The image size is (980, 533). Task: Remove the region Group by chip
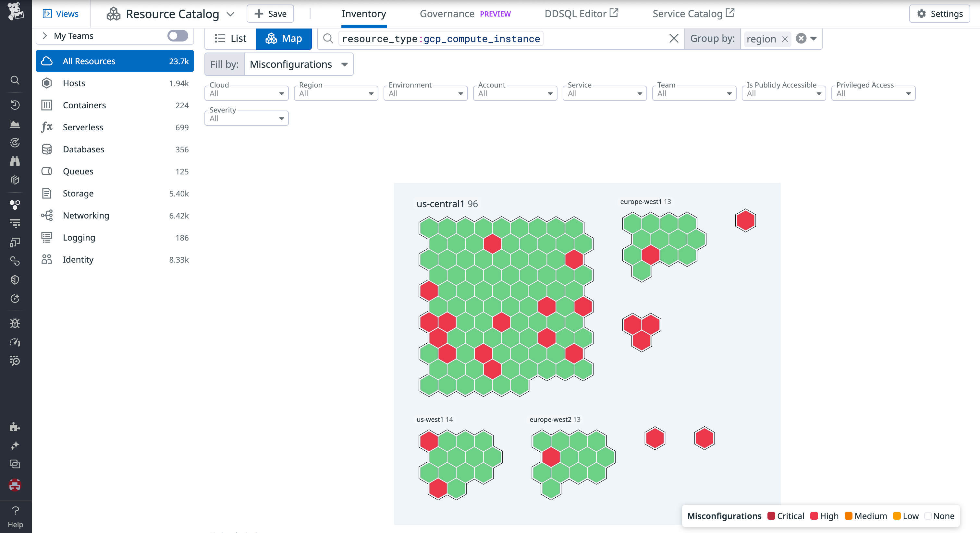point(785,39)
